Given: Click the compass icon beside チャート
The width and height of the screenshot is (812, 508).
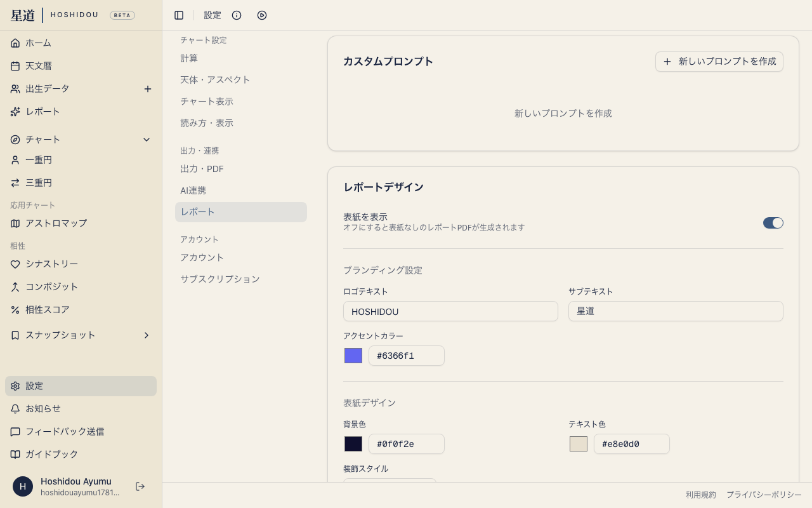Looking at the screenshot, I should (15, 140).
